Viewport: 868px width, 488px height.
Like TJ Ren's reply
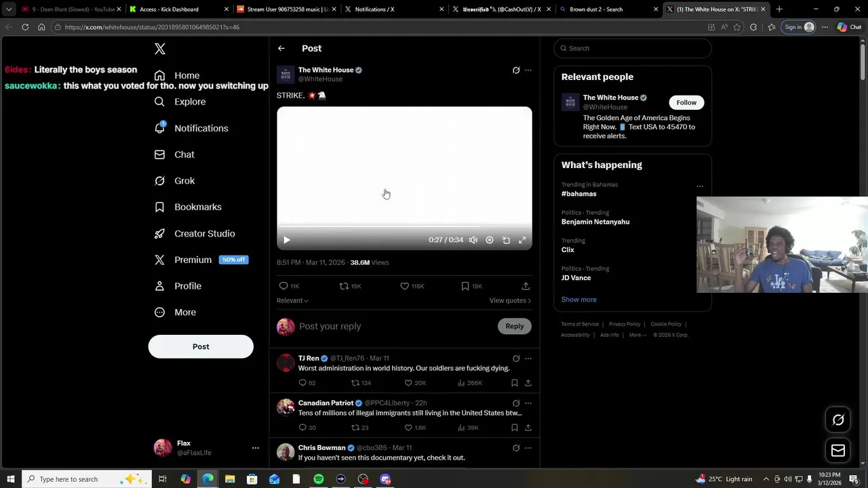pos(415,383)
